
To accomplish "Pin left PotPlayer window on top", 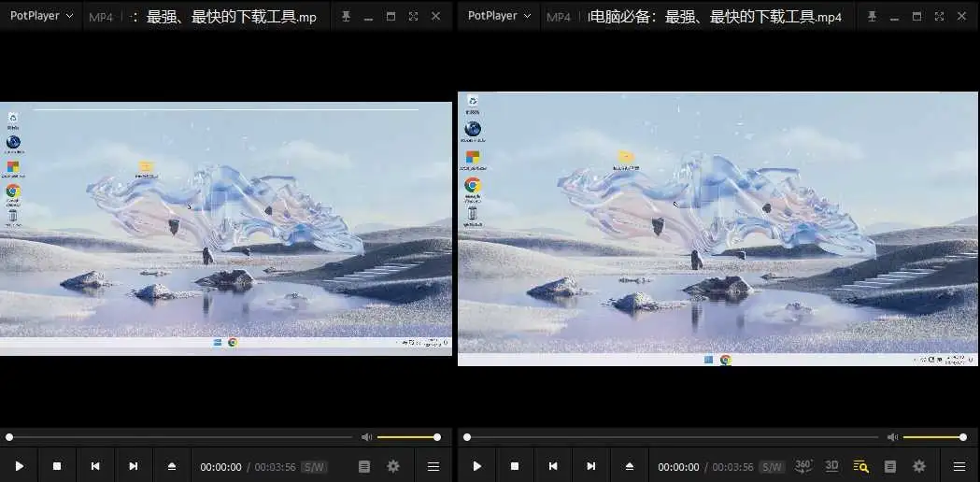I will pos(347,16).
